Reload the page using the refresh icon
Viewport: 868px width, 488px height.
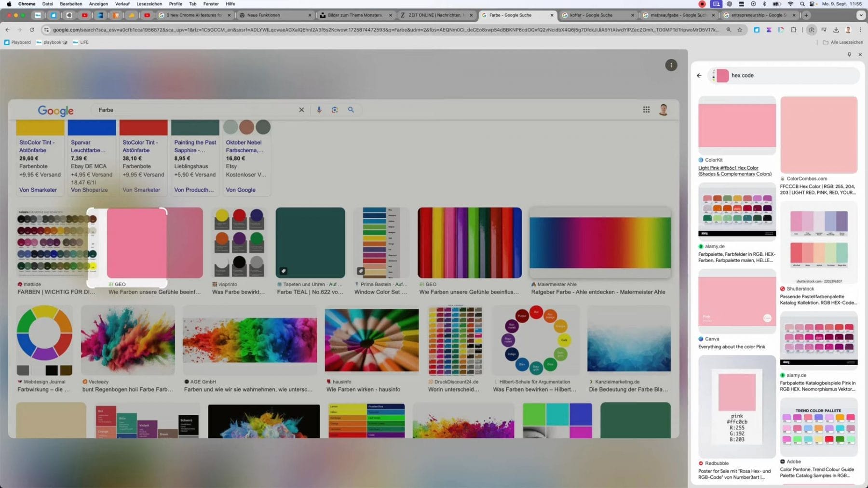pos(32,30)
